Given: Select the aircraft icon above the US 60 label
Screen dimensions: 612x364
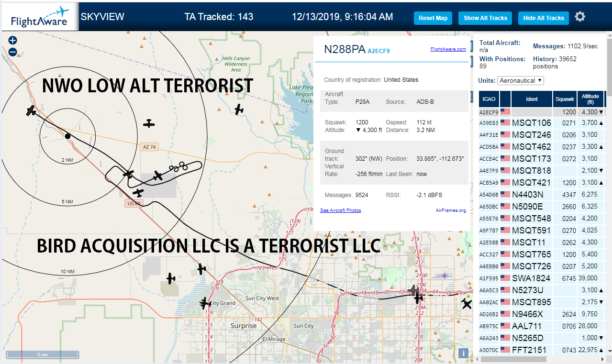Looking at the screenshot, I should [x=138, y=193].
